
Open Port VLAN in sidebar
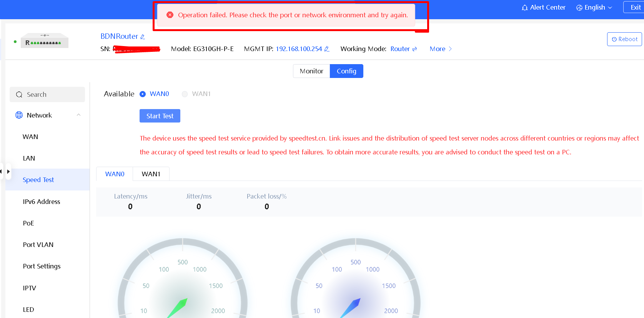click(38, 245)
